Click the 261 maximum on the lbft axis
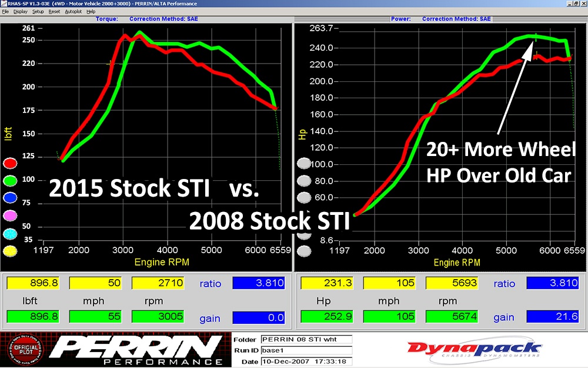The width and height of the screenshot is (588, 368). point(28,28)
